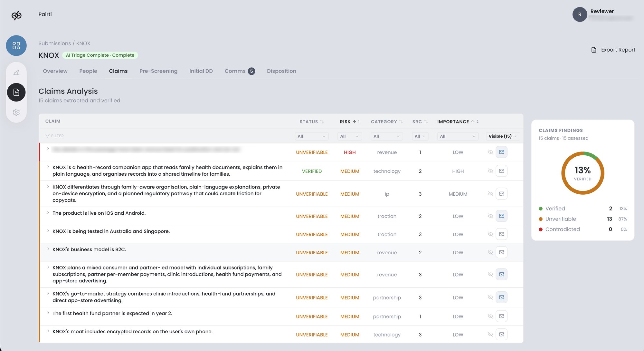Switch to the Comms tab

point(240,71)
